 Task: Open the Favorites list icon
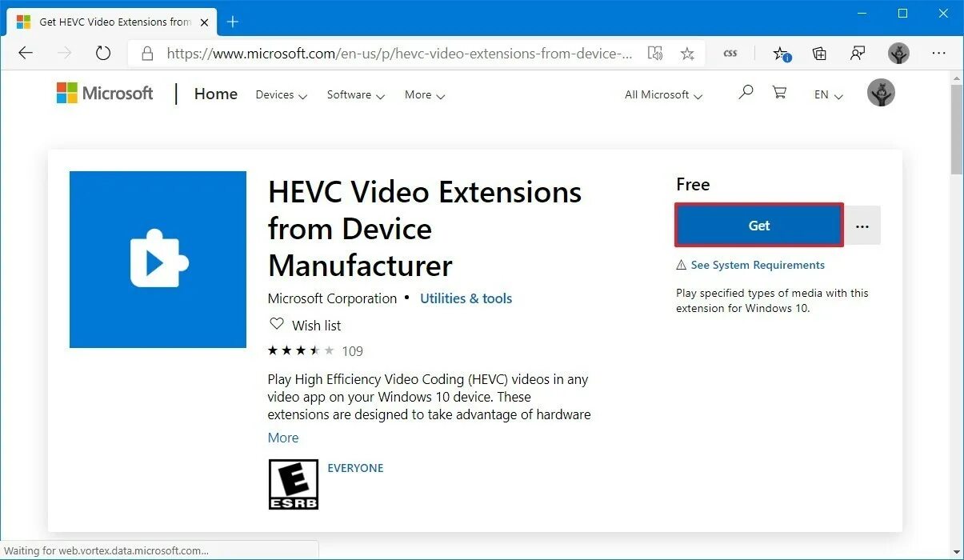[781, 54]
